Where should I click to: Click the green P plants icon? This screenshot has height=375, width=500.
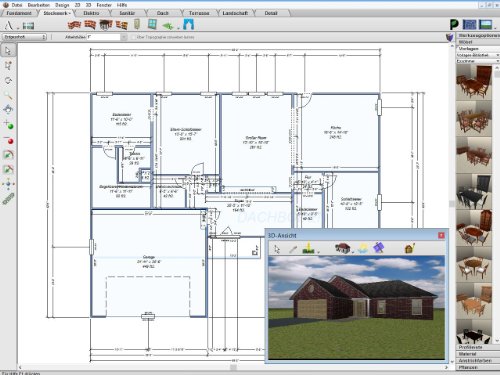point(454,25)
